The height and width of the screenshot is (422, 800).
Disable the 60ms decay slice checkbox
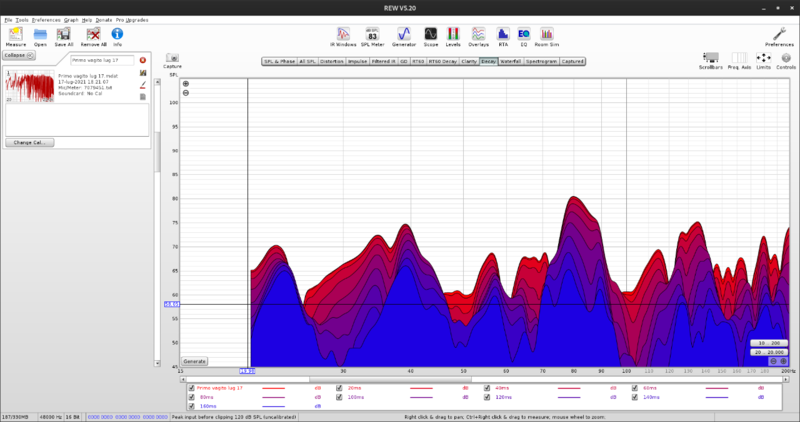point(634,388)
